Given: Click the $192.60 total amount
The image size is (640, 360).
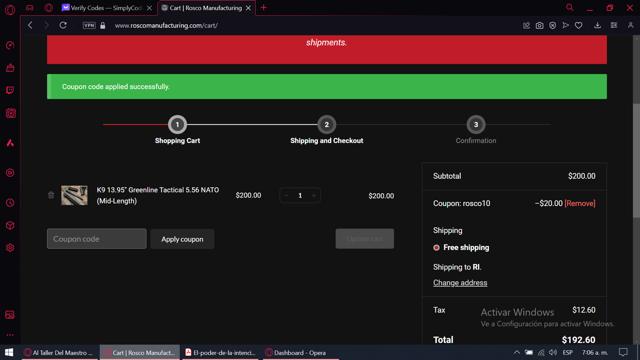Looking at the screenshot, I should point(578,340).
